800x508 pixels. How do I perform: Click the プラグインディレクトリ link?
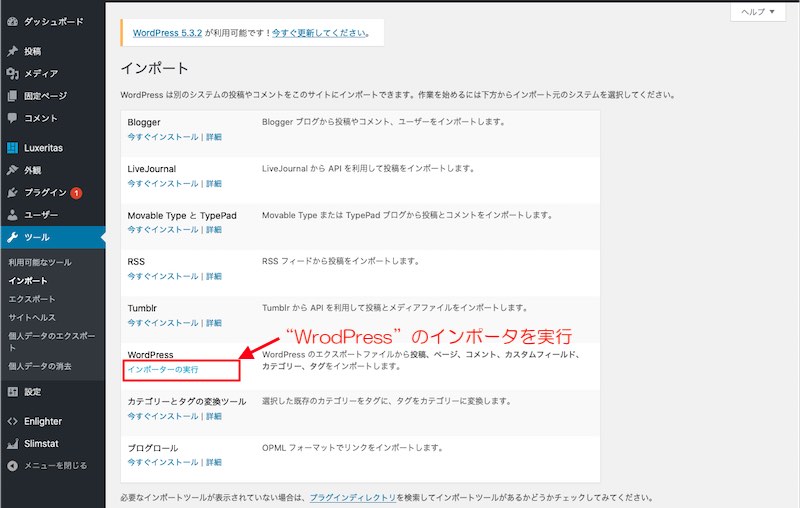coord(353,497)
